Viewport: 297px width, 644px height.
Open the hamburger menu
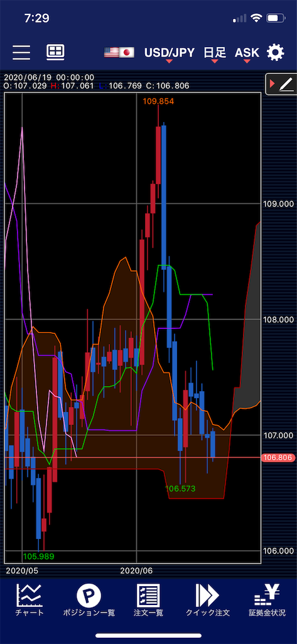tap(21, 52)
